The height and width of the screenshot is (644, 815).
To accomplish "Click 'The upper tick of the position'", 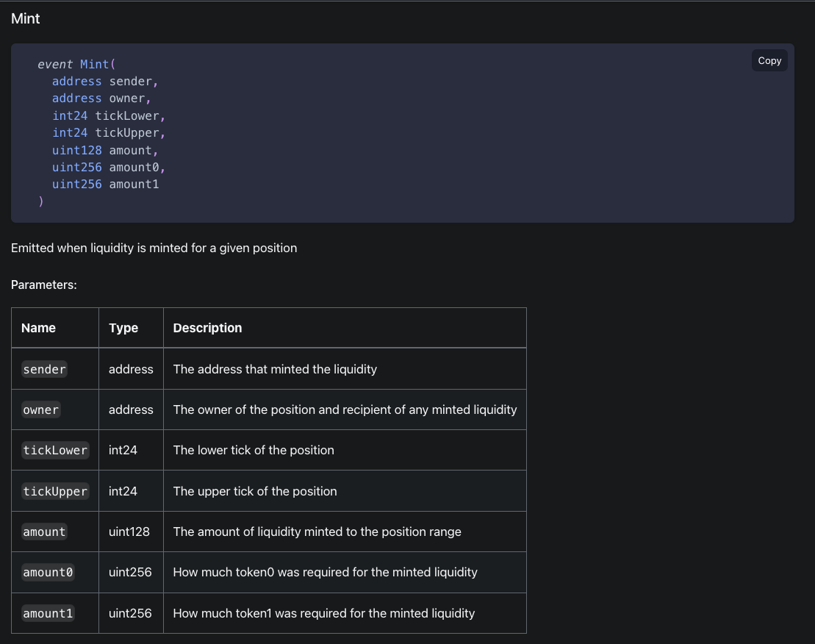I will coord(255,491).
